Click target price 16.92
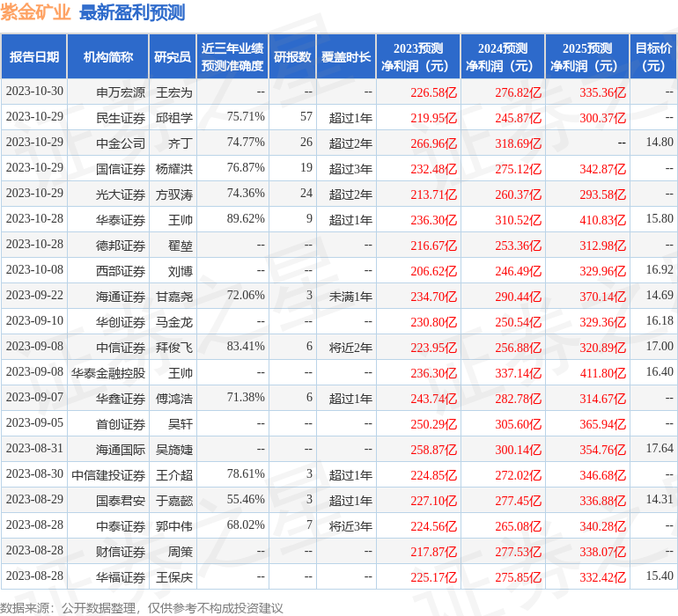Viewport: 678px width, 616px height. [x=660, y=270]
